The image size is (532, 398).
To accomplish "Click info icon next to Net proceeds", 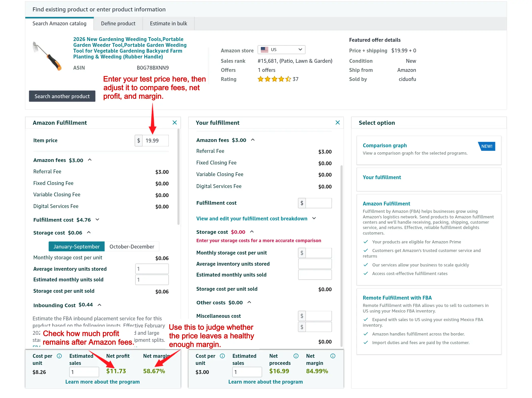I will click(x=296, y=356).
